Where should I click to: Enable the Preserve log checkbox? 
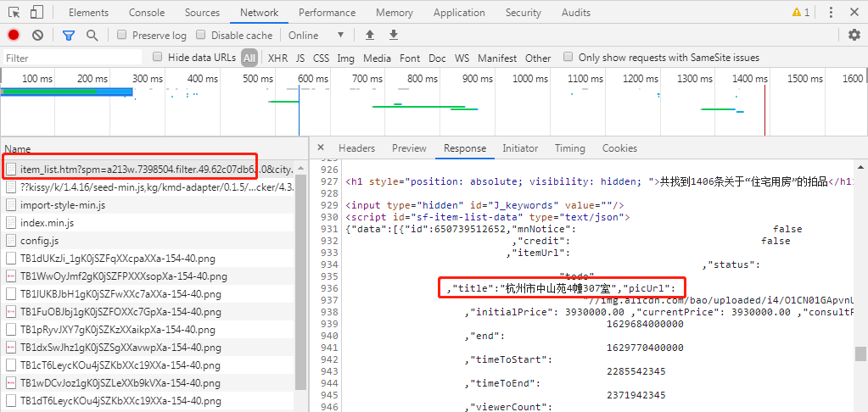[122, 35]
